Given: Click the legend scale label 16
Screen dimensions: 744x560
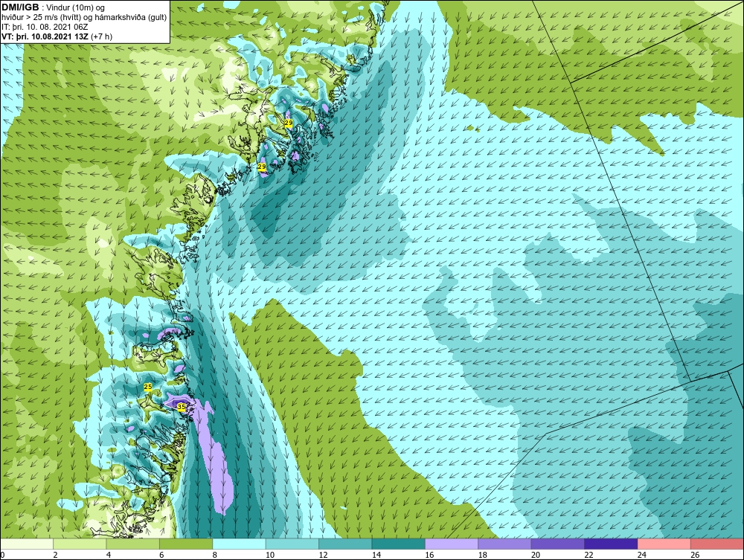Looking at the screenshot, I should click(x=429, y=555).
